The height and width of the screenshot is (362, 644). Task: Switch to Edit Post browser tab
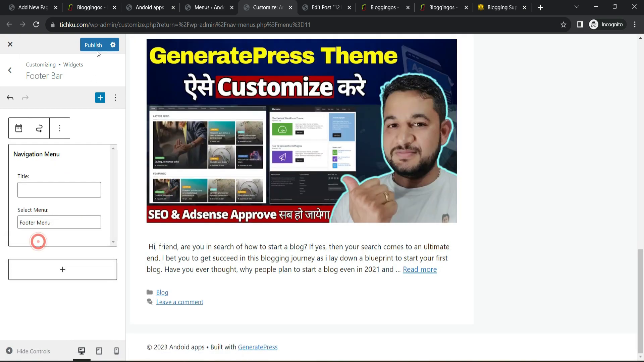click(x=326, y=7)
